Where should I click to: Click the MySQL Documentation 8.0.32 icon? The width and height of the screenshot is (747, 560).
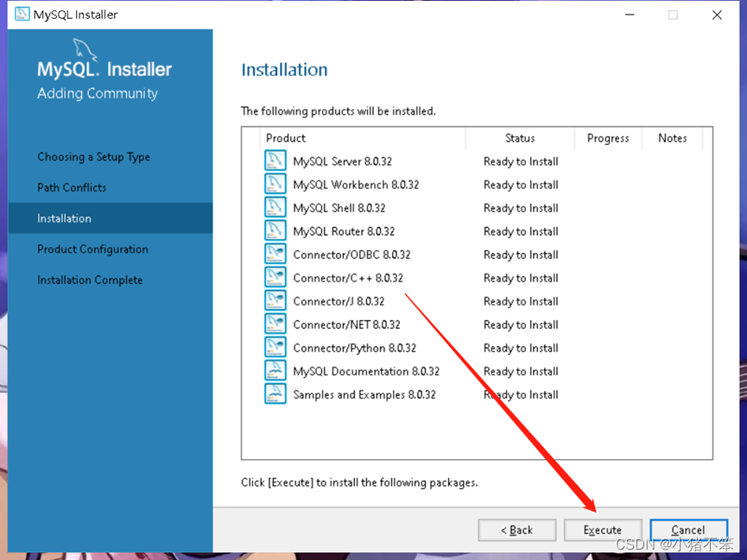pyautogui.click(x=275, y=370)
